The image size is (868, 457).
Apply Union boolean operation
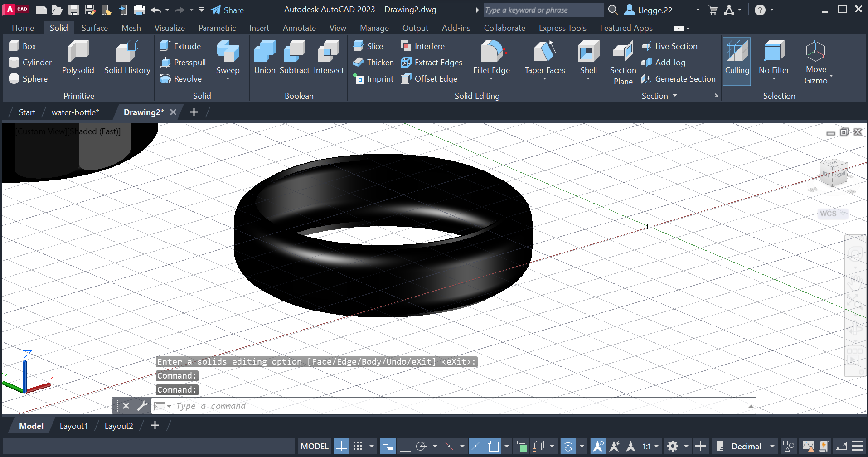pyautogui.click(x=265, y=57)
